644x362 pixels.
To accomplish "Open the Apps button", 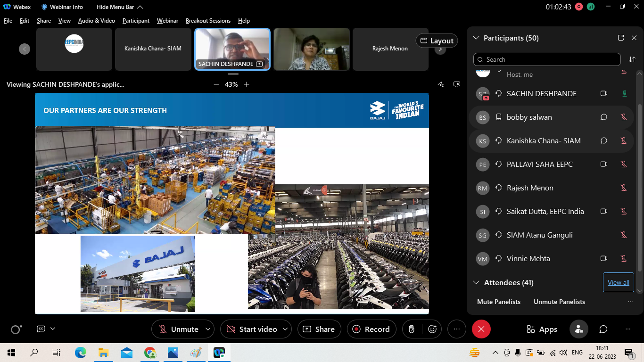I will (542, 329).
